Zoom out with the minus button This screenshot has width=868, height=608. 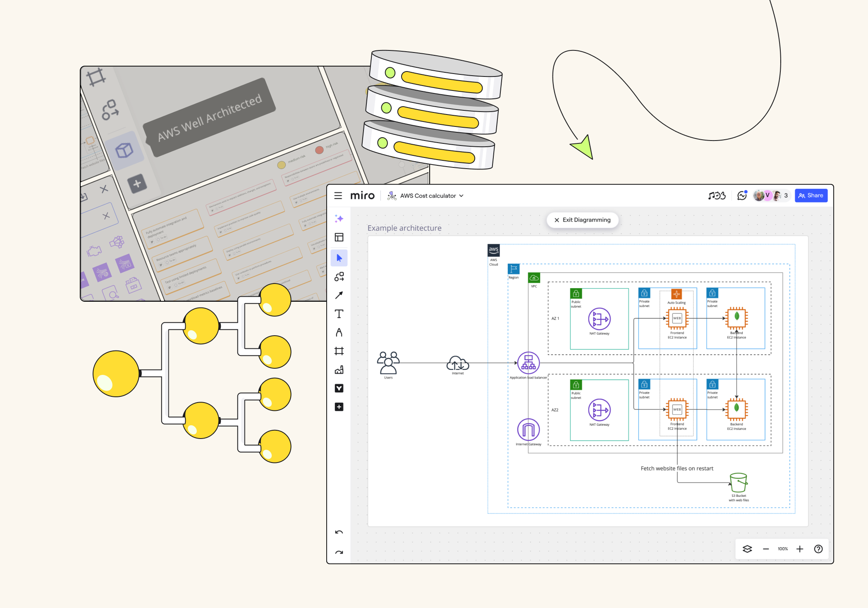pos(766,549)
